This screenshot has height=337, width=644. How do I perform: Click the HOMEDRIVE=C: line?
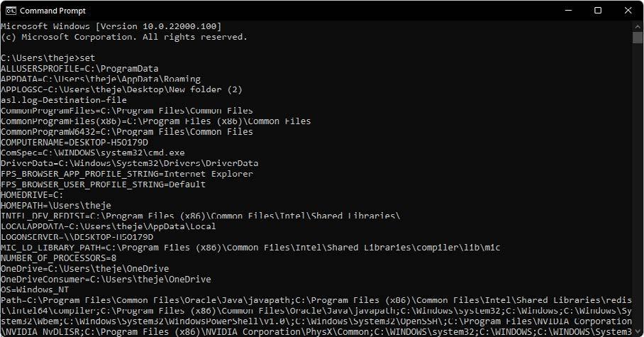coord(32,195)
